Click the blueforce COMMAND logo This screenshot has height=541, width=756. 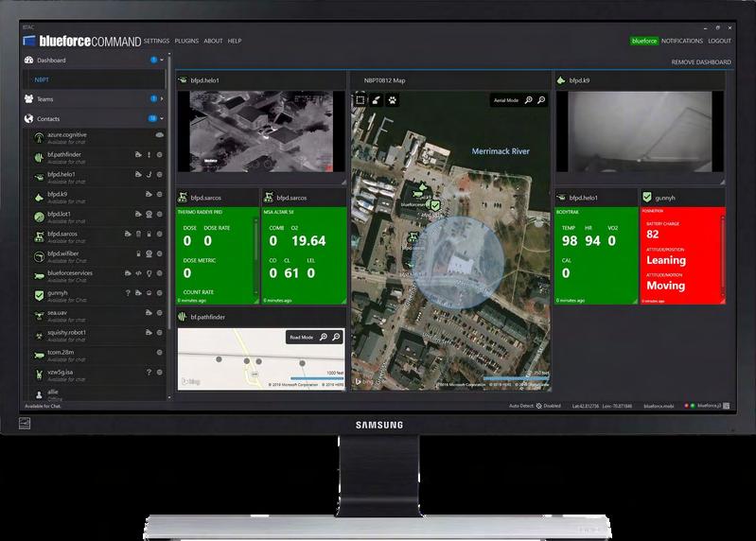pos(82,41)
